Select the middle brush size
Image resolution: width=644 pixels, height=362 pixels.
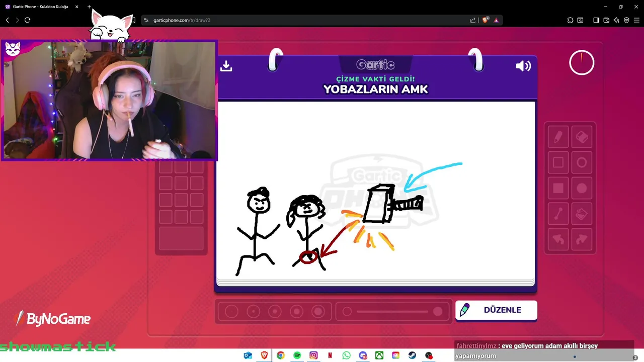tap(275, 312)
